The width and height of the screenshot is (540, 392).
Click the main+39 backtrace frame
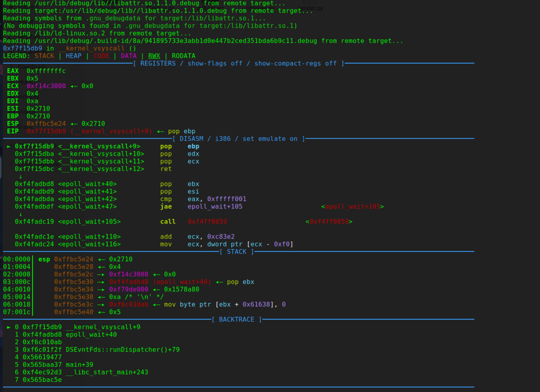(x=79, y=365)
